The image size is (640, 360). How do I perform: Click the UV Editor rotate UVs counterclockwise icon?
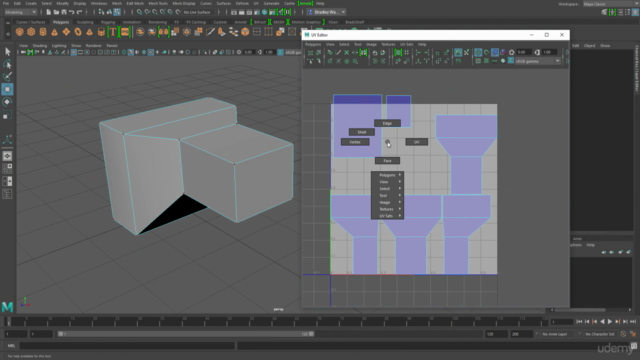pos(375,52)
